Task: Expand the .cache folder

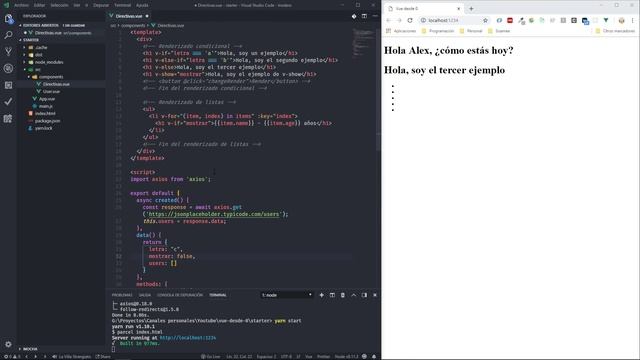Action: pyautogui.click(x=41, y=47)
